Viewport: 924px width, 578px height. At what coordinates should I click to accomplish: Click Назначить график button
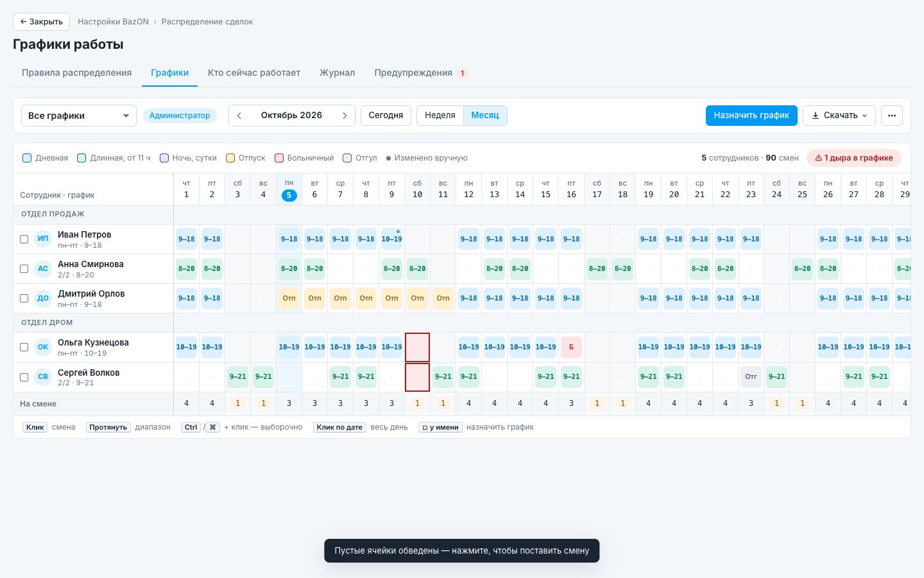[x=751, y=116]
